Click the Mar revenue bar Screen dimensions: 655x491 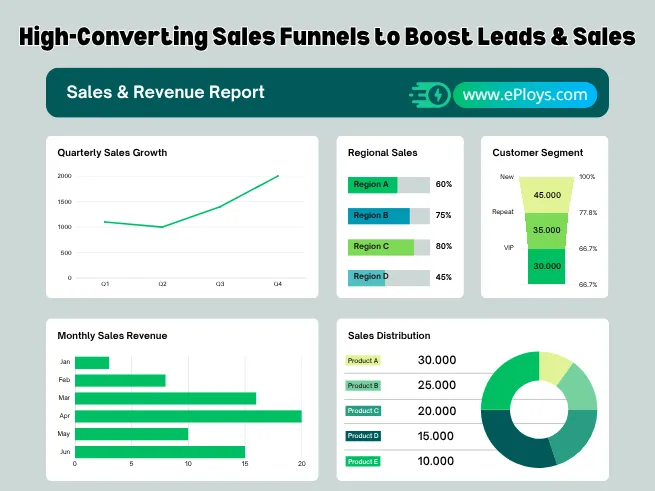[165, 399]
